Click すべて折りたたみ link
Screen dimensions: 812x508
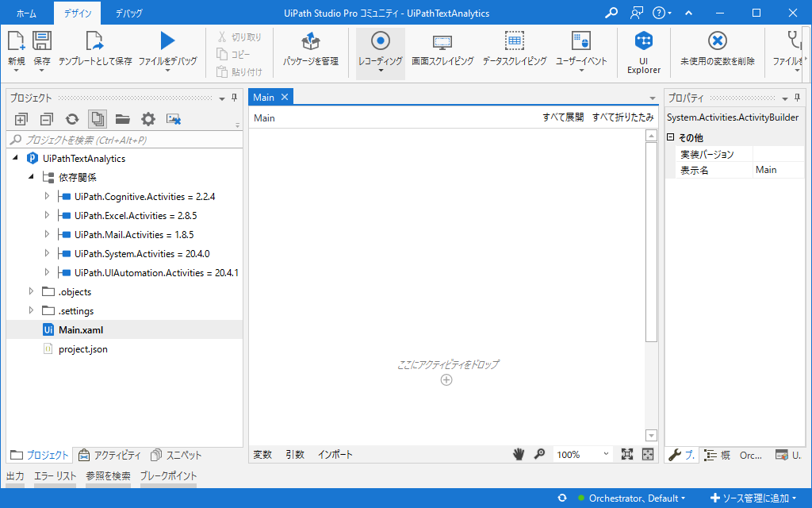[x=623, y=117]
